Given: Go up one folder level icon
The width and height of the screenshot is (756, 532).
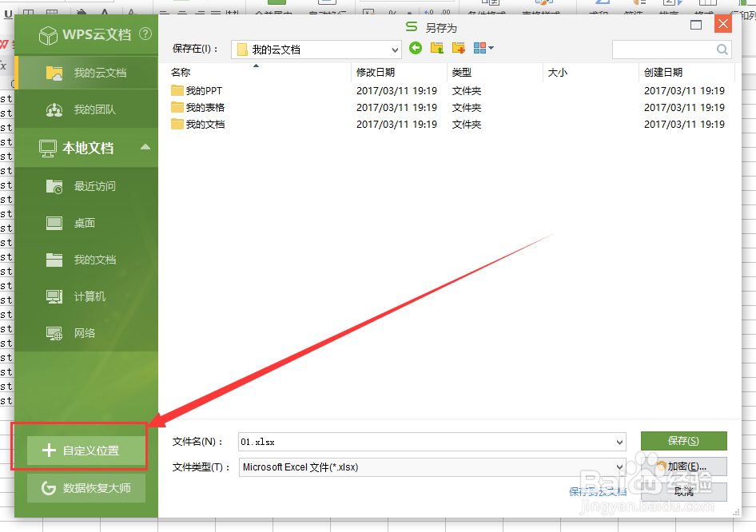Looking at the screenshot, I should (437, 48).
